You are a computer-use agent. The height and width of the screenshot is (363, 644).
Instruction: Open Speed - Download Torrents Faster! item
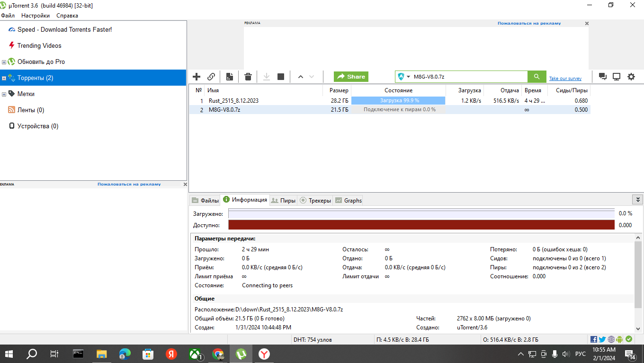coord(64,29)
